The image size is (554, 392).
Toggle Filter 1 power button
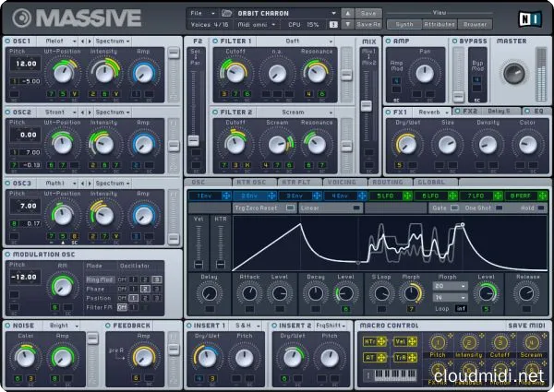tap(215, 42)
